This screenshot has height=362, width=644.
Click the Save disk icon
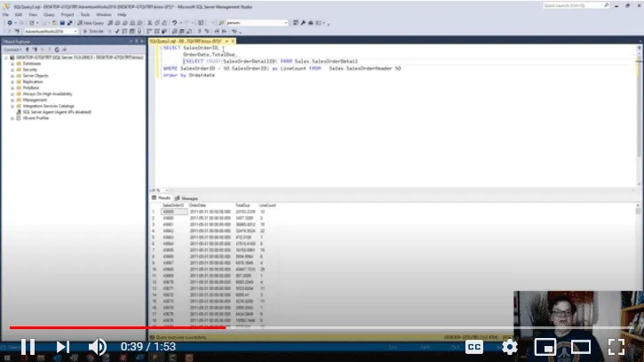[62, 23]
